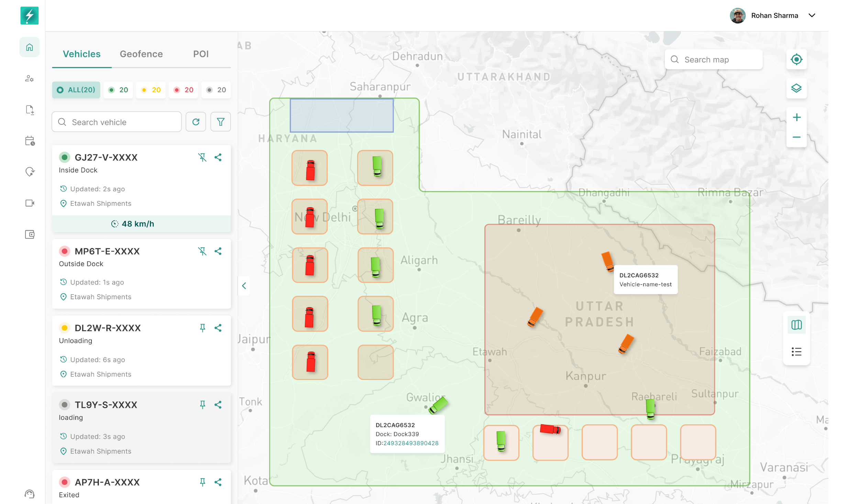The height and width of the screenshot is (504, 848).
Task: Recenter the map with the locate icon
Action: click(x=797, y=59)
